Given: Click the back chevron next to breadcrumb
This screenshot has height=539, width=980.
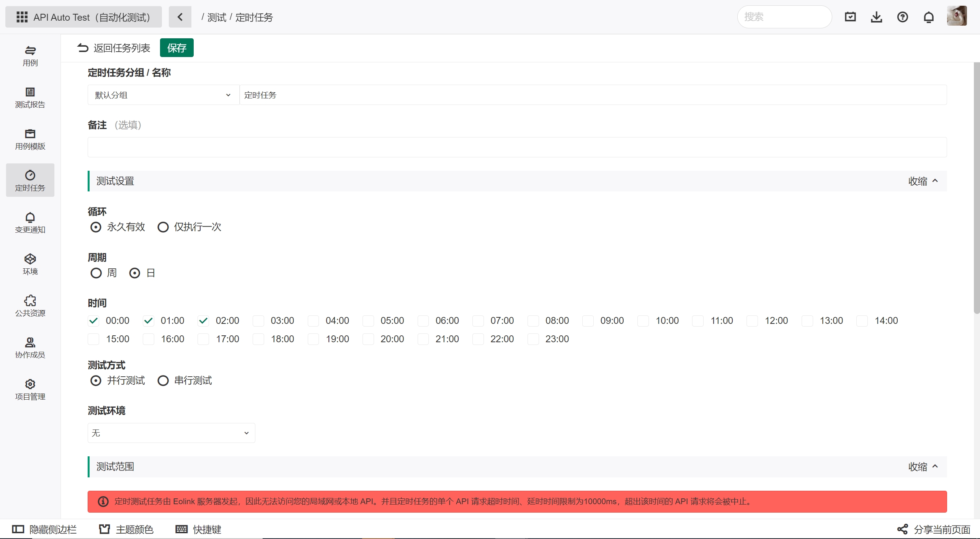Looking at the screenshot, I should (180, 17).
